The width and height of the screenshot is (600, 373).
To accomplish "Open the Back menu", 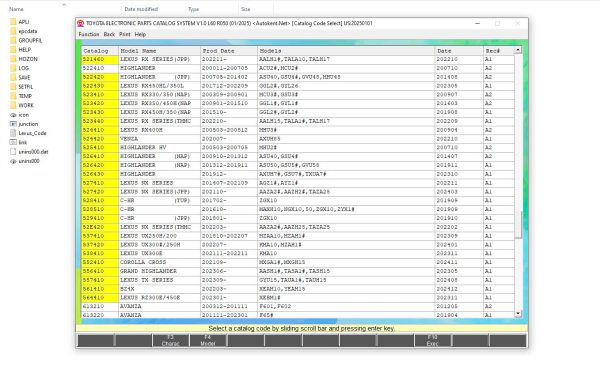I will pos(109,34).
